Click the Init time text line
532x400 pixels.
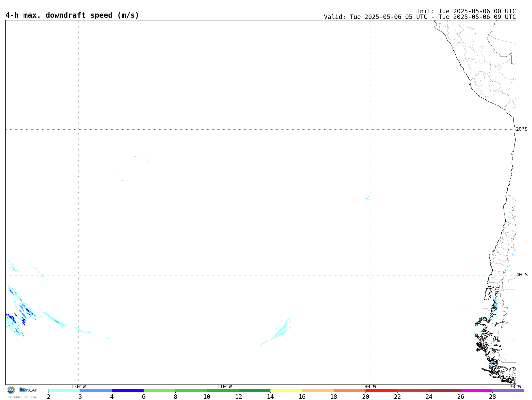pos(466,11)
